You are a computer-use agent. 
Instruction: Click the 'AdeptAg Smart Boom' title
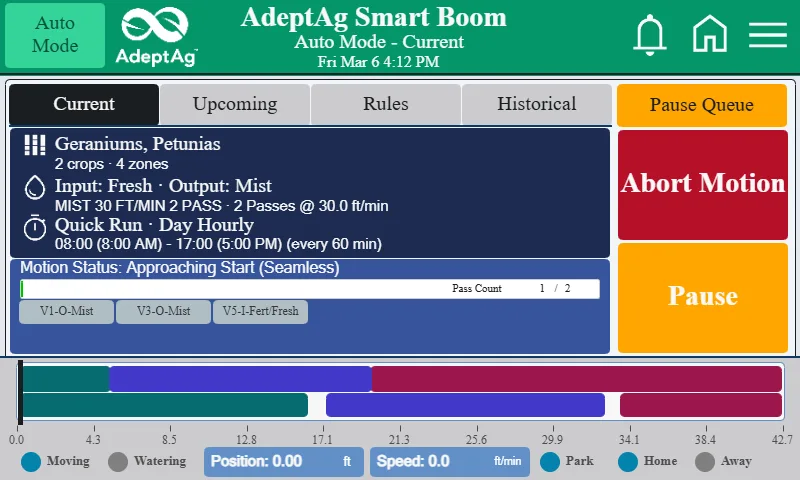pyautogui.click(x=373, y=17)
